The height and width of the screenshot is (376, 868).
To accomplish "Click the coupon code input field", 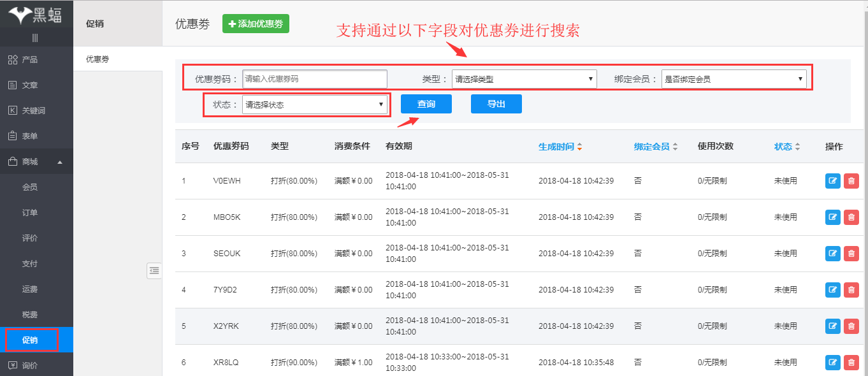I will (314, 78).
